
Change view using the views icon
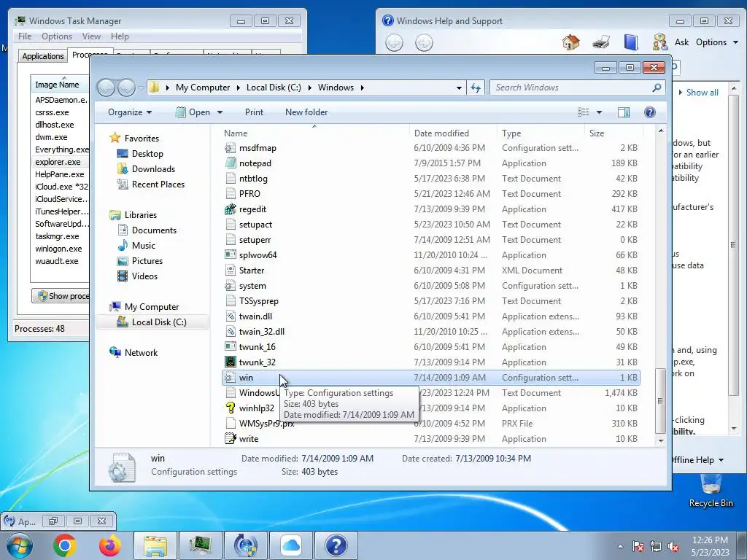(583, 112)
